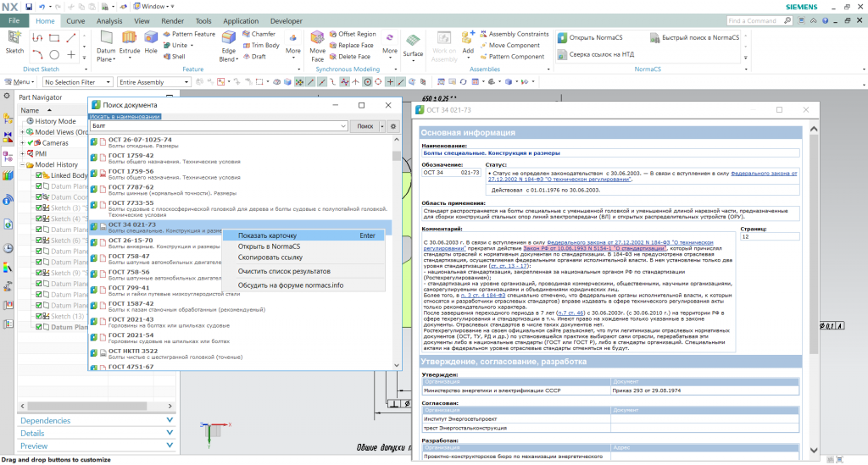This screenshot has height=465, width=868.
Task: Click the Chamfer command
Action: pyautogui.click(x=259, y=34)
